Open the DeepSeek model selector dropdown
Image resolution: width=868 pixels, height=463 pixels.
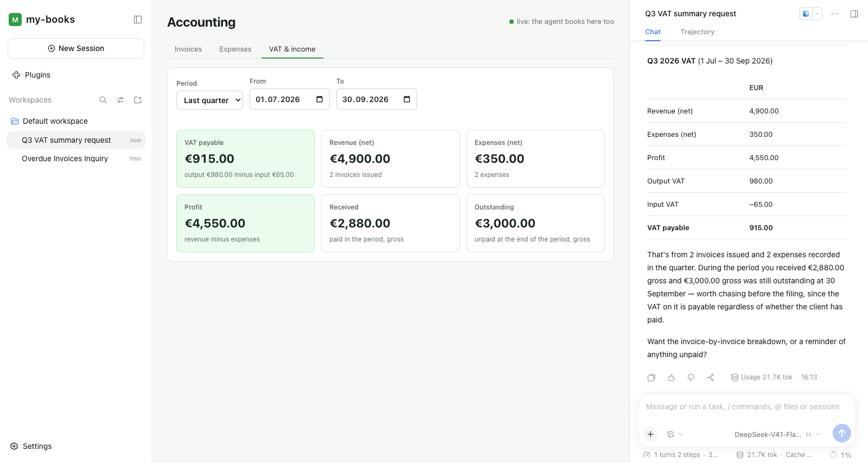777,434
